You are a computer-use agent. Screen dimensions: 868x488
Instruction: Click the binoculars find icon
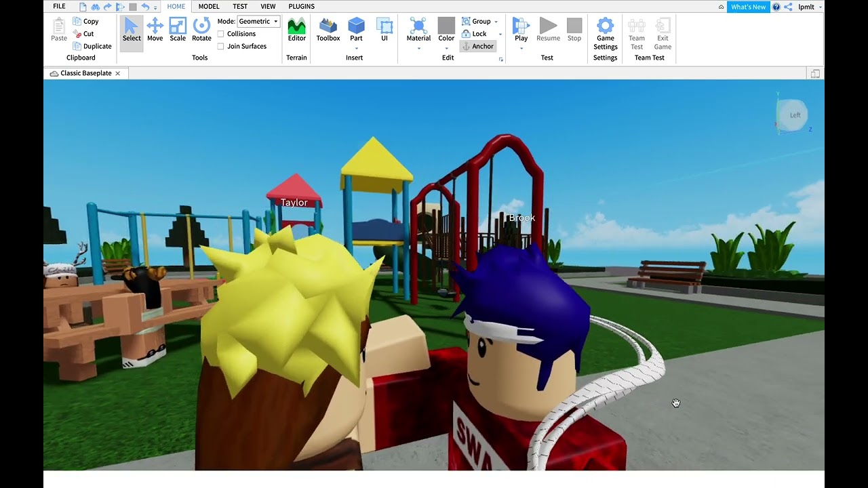coord(95,7)
